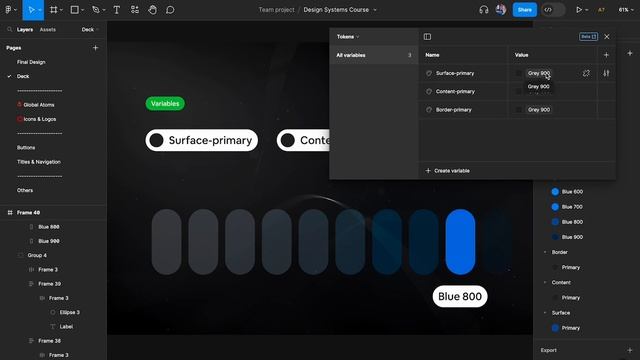Select All variables group
Image resolution: width=640 pixels, height=360 pixels.
pyautogui.click(x=374, y=55)
